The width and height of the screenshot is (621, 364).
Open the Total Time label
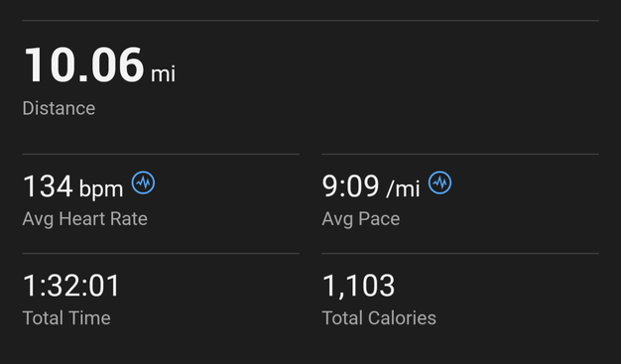coord(66,318)
